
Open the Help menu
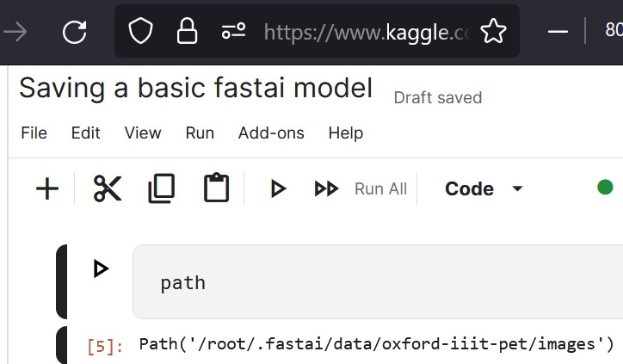(x=346, y=133)
